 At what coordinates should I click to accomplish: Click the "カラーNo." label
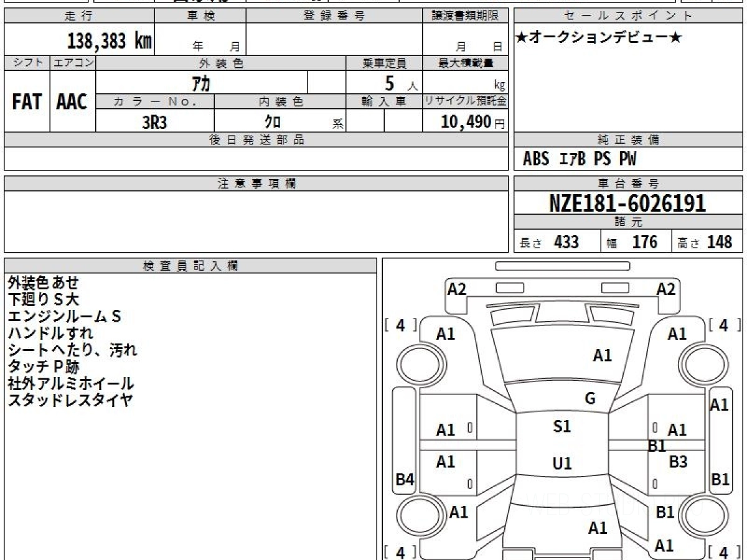pyautogui.click(x=155, y=102)
